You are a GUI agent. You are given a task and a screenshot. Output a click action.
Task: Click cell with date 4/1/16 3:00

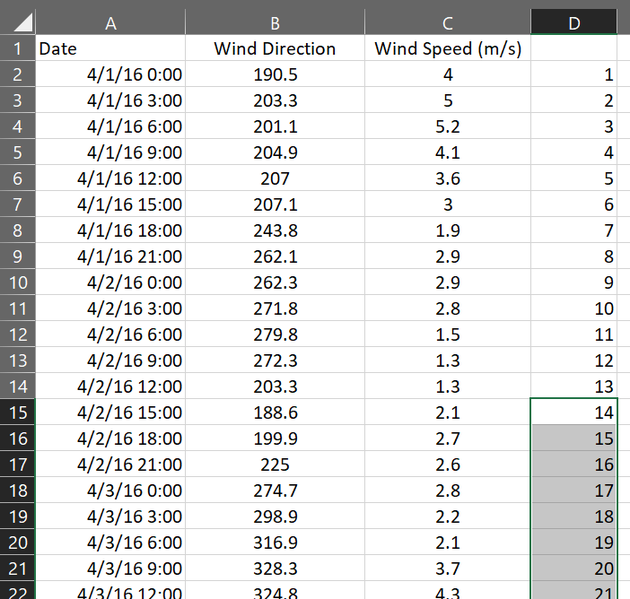tap(110, 100)
